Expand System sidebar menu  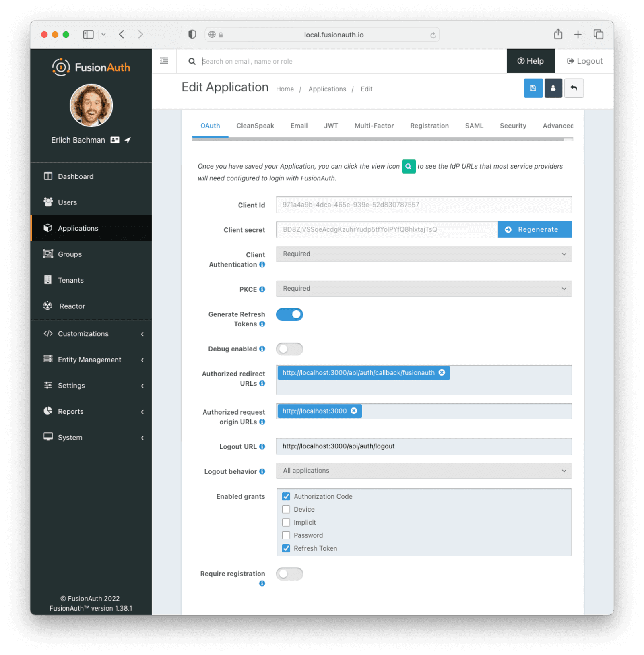point(91,438)
